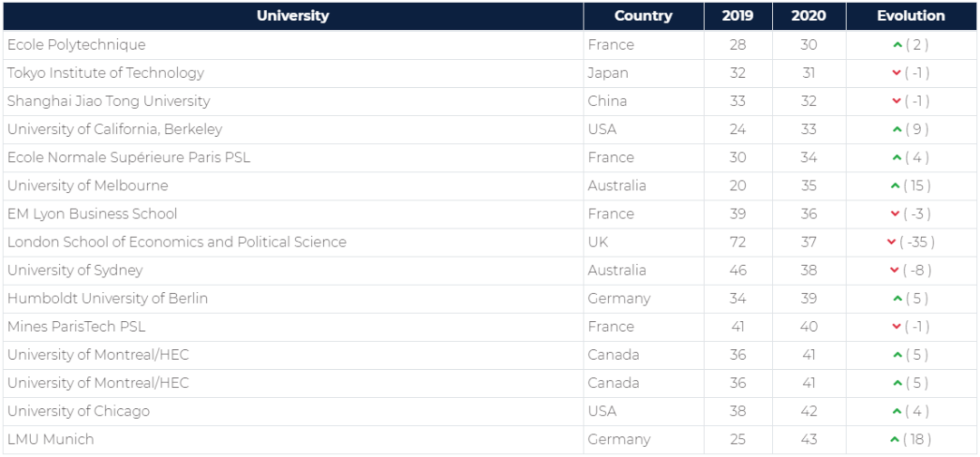The height and width of the screenshot is (457, 980).
Task: Click the red down arrow for EM Lyon Business School
Action: 896,214
